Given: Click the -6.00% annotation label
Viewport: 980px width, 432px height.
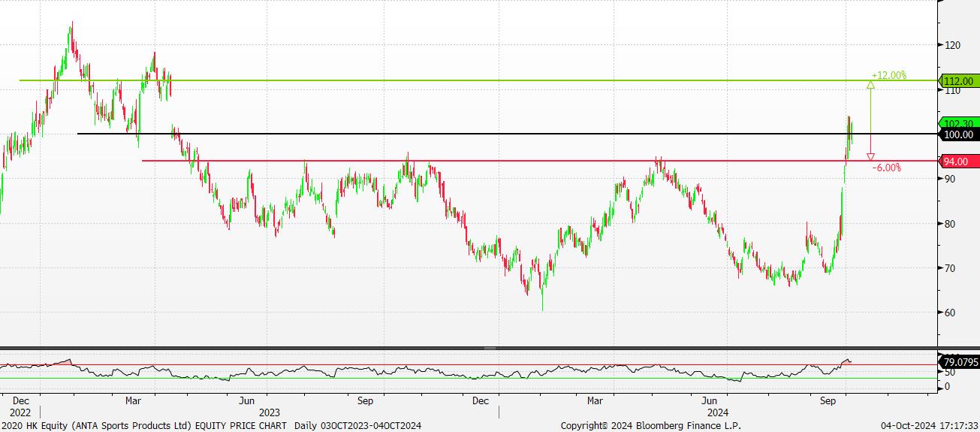Looking at the screenshot, I should point(887,168).
